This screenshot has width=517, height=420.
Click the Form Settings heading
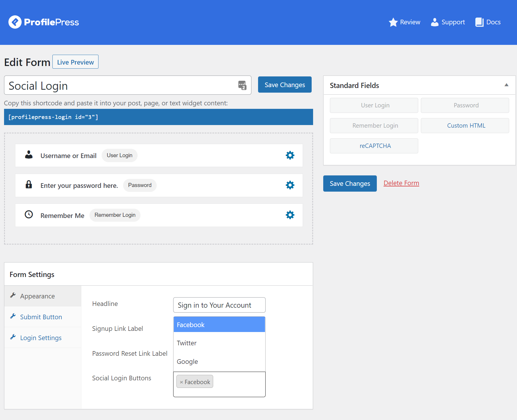coord(32,274)
